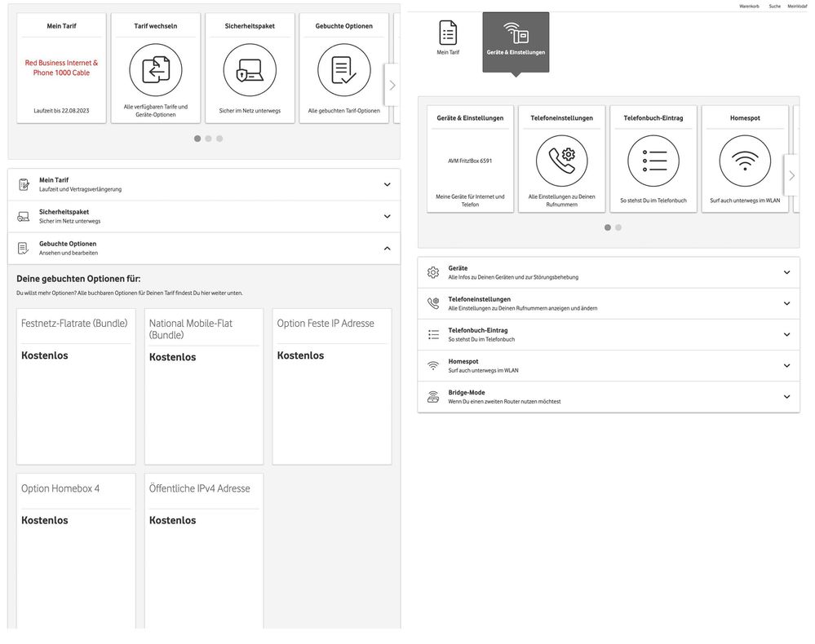Screen dimensions: 815x644
Task: Click 'Ansehen und bearbeiten' subtitle
Action: [x=68, y=253]
